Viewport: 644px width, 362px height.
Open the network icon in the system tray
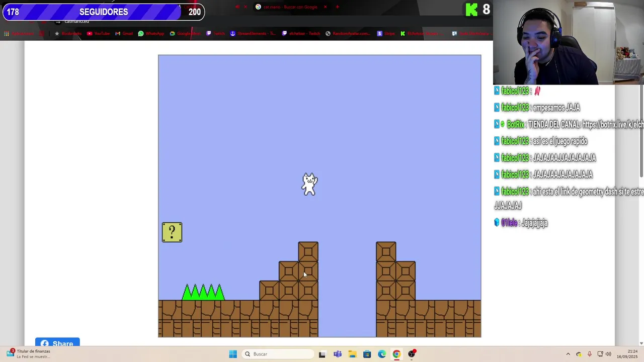600,354
